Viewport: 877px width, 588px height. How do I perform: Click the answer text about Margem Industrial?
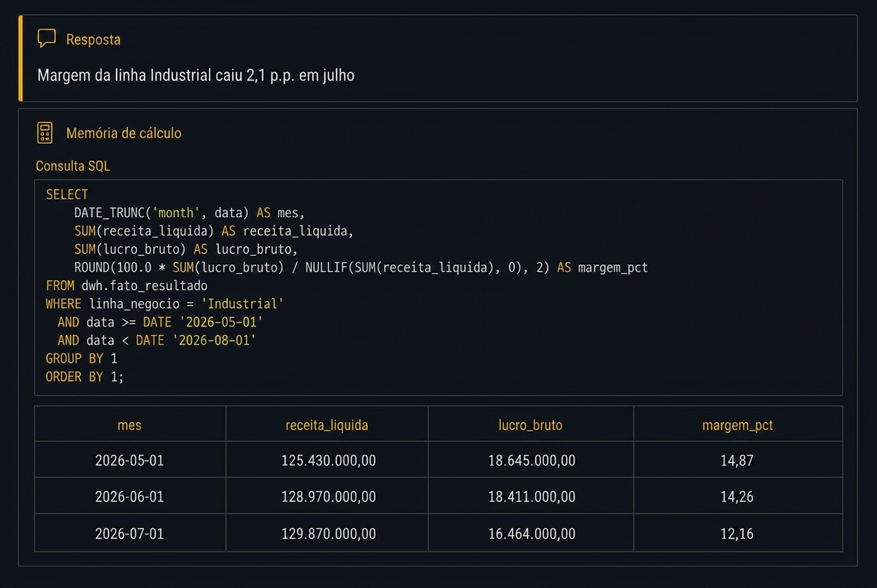(196, 75)
